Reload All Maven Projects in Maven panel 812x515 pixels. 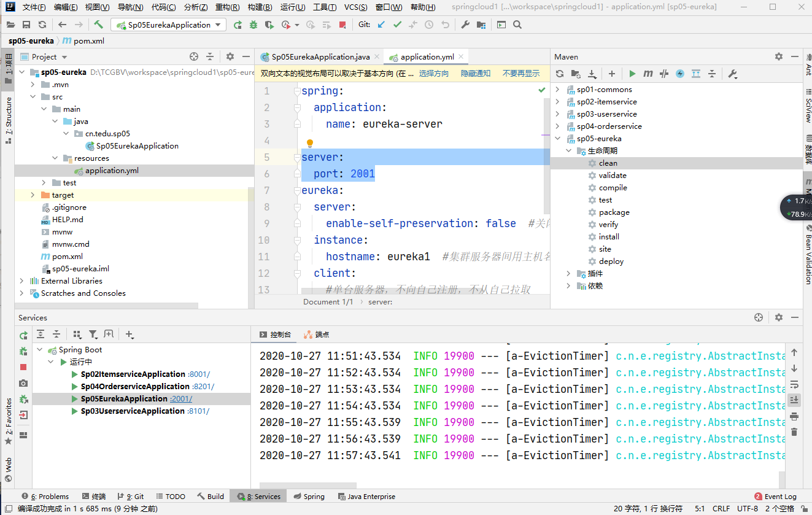560,74
